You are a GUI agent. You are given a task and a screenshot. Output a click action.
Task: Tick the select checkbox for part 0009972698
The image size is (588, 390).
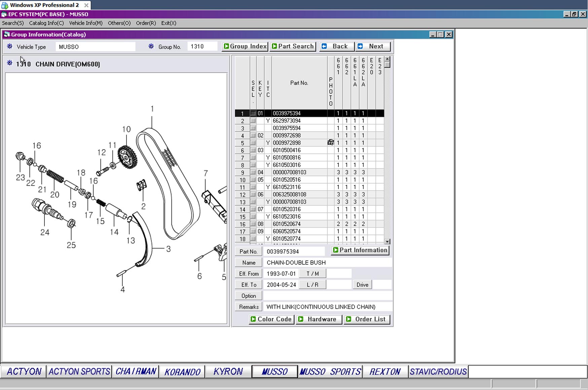pos(253,136)
